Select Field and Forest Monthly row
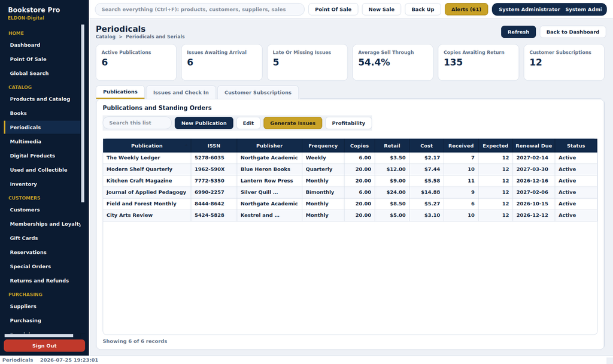Image resolution: width=613 pixels, height=364 pixels. [350, 204]
